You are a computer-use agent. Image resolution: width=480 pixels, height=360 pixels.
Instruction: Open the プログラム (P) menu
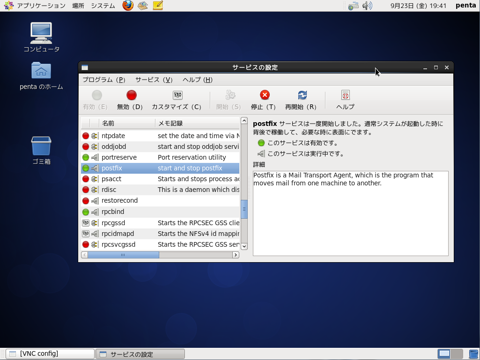[104, 80]
